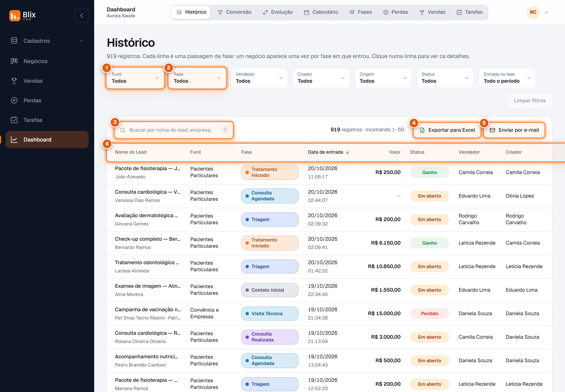Click the Dashboard chart icon in sidebar
The image size is (565, 392).
(x=14, y=140)
